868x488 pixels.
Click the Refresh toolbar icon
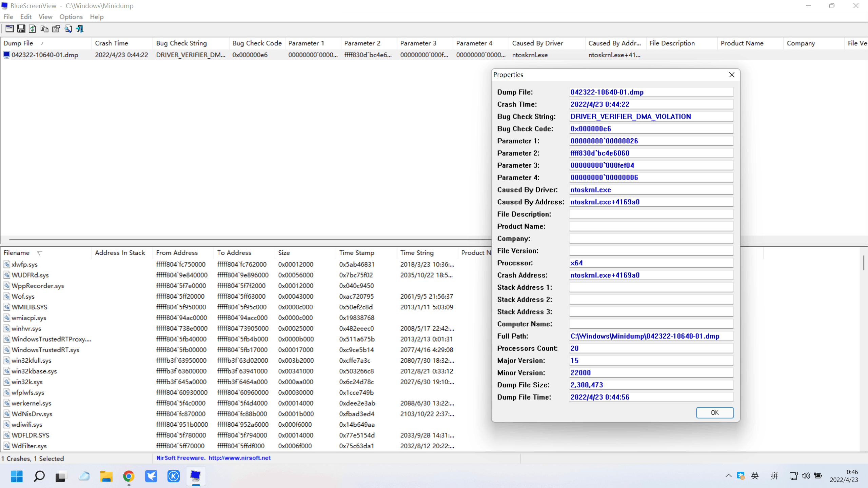[33, 29]
